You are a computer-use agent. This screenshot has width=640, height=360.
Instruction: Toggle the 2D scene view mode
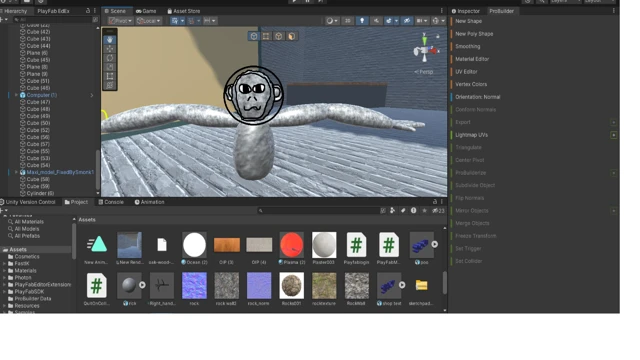pos(347,21)
